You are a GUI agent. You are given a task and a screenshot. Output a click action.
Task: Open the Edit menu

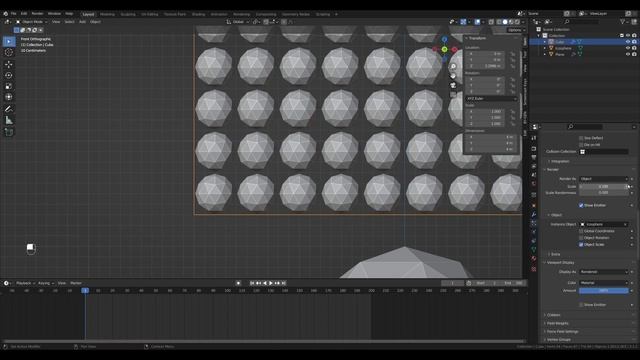click(x=24, y=13)
